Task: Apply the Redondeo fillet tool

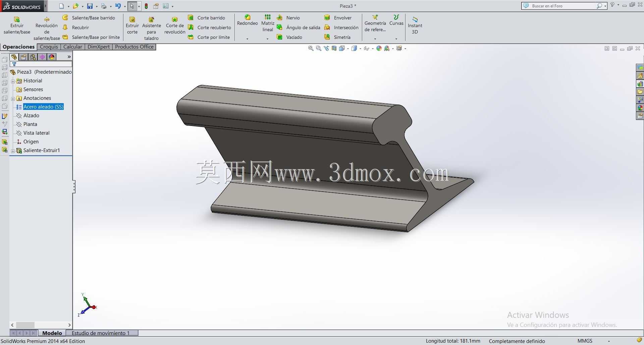Action: [247, 20]
